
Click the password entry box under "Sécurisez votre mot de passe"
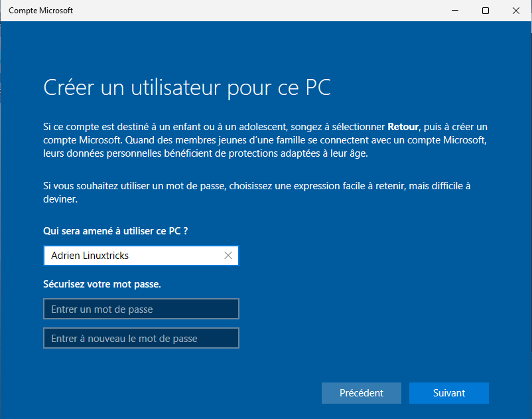(141, 308)
